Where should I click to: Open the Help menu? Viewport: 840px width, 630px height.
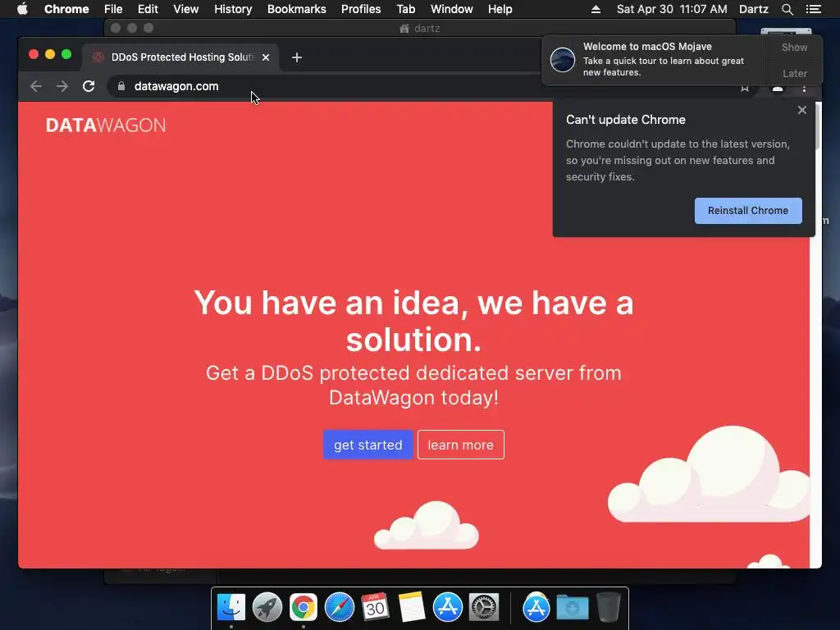500,9
